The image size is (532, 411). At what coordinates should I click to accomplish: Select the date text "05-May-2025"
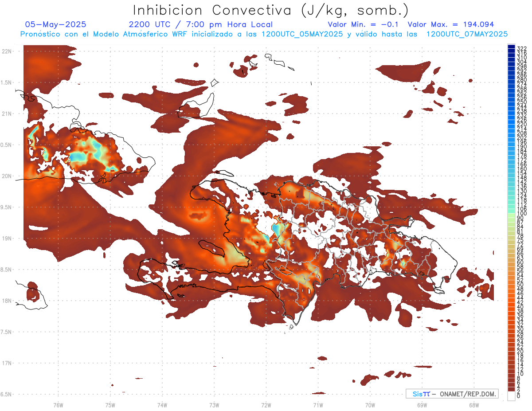click(x=55, y=24)
